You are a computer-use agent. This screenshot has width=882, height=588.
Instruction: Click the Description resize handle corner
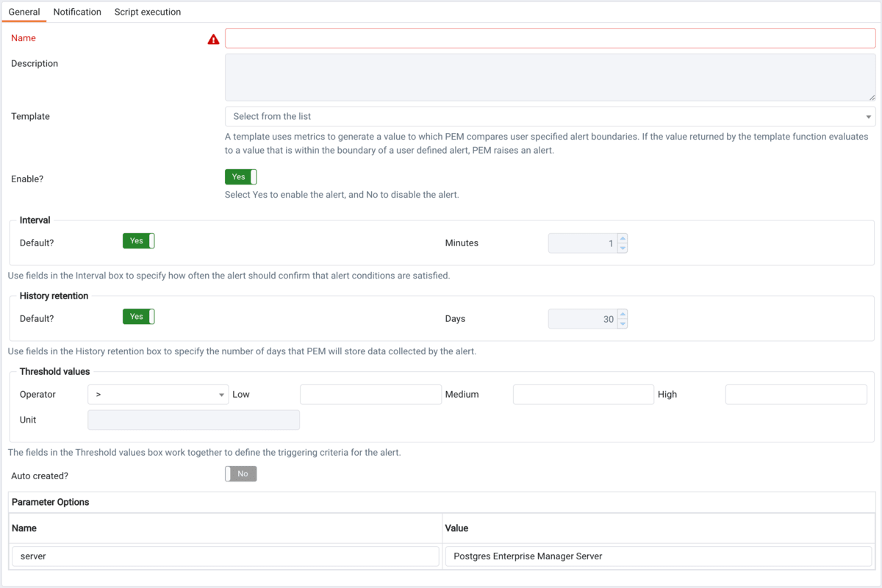pos(872,97)
